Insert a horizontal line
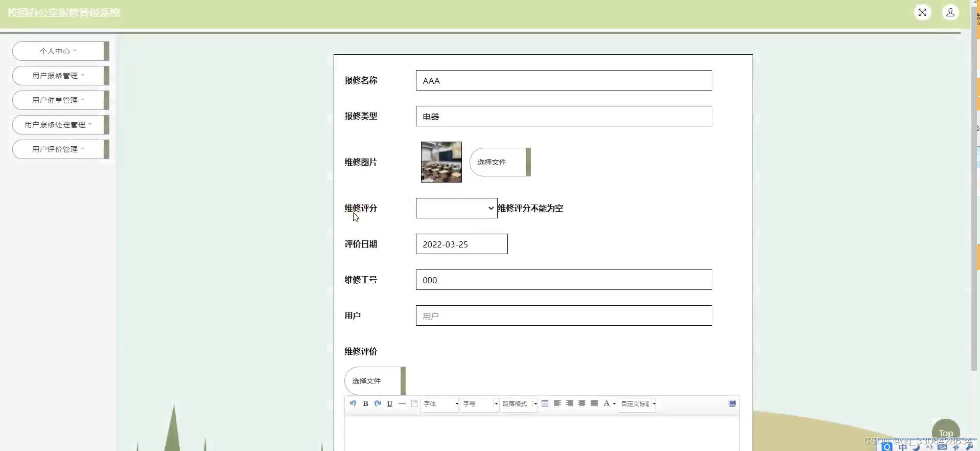The width and height of the screenshot is (980, 451). 402,403
